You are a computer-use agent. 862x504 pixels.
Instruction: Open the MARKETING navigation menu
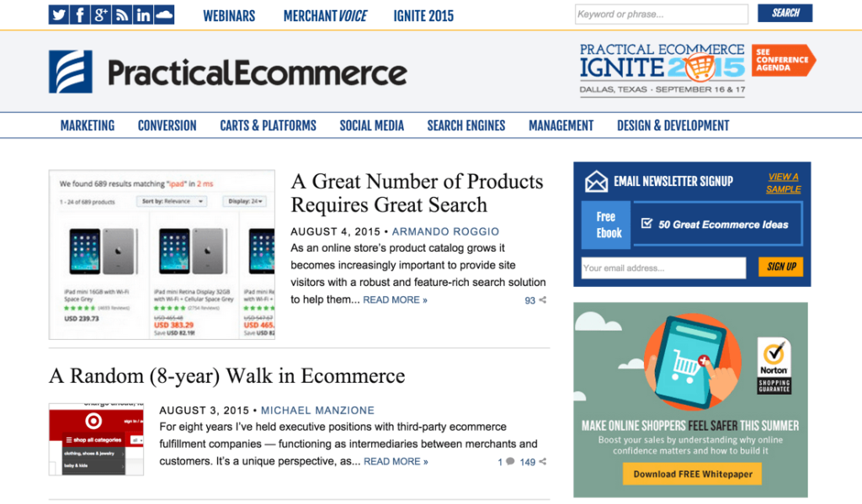point(88,125)
